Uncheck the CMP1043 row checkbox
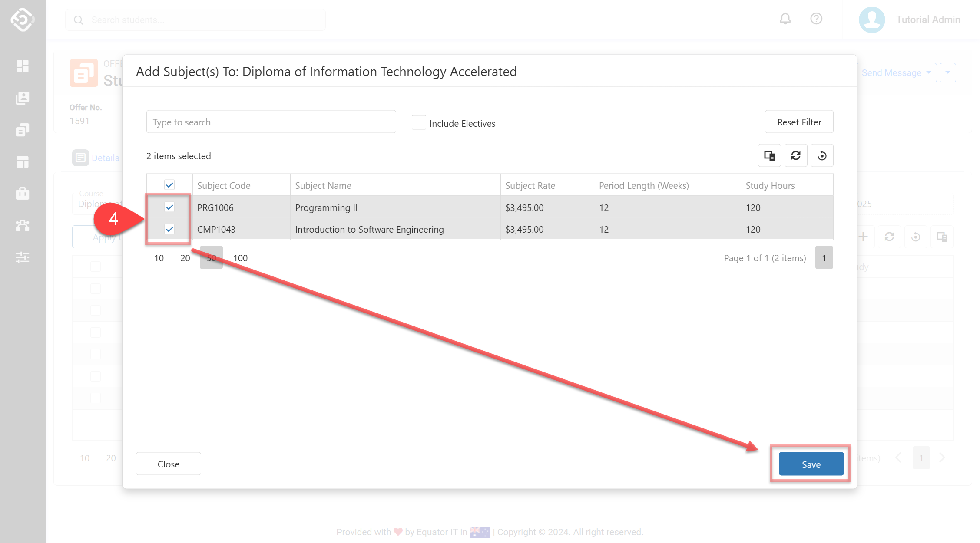Viewport: 980px width, 543px height. tap(169, 229)
